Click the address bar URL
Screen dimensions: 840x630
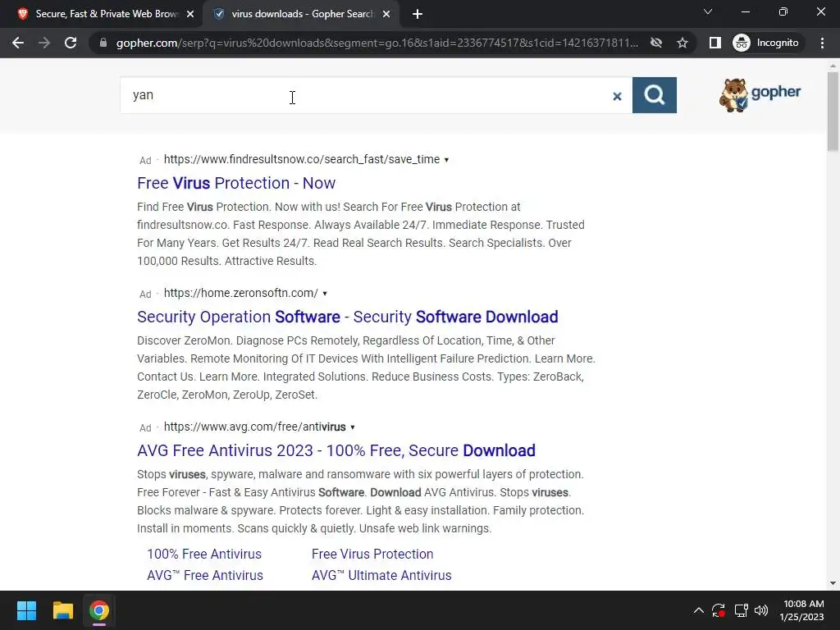point(377,43)
